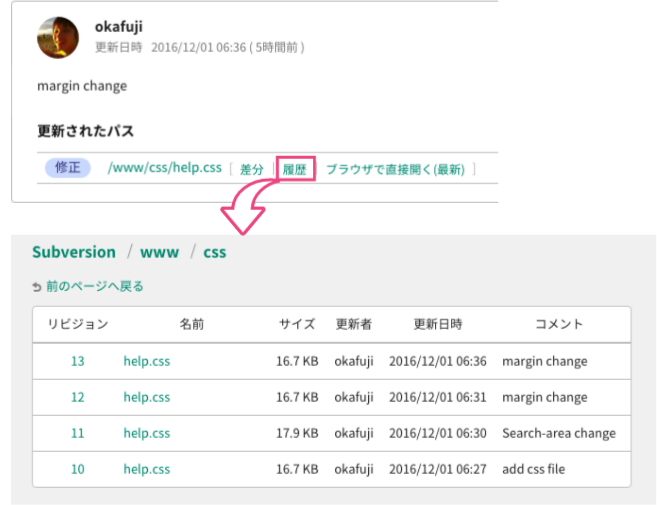Navigate to www breadcrumb folder

coord(159,252)
